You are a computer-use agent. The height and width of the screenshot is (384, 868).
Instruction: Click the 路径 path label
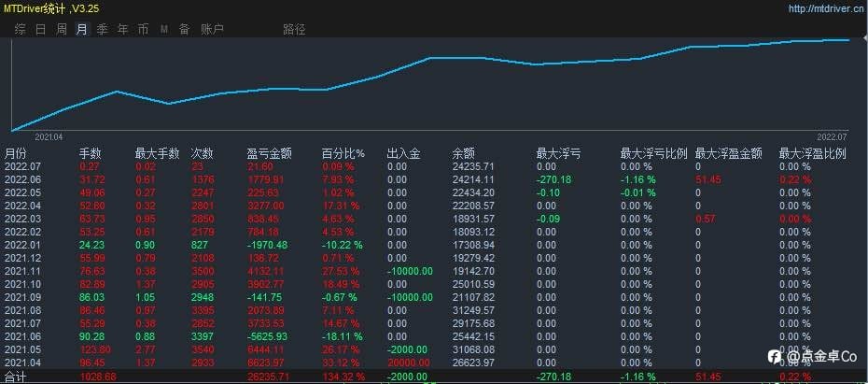coord(294,29)
